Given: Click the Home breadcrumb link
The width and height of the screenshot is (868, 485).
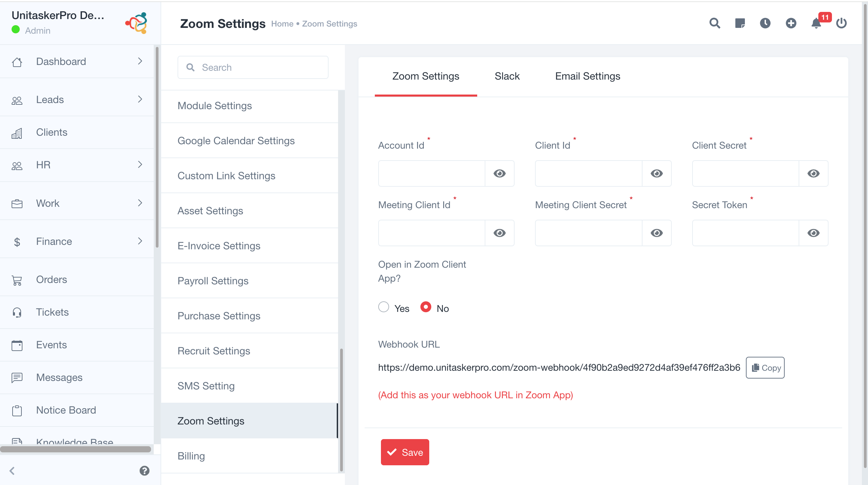Looking at the screenshot, I should pyautogui.click(x=282, y=24).
